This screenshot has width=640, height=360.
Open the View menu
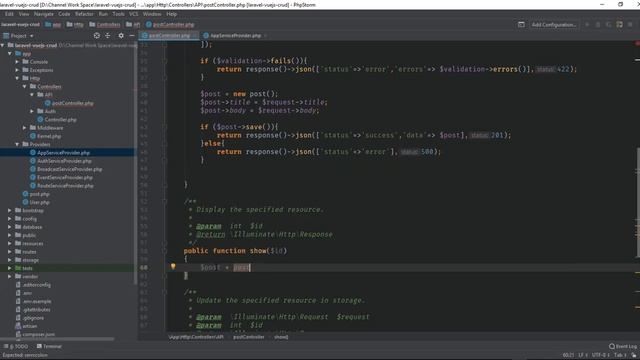pyautogui.click(x=24, y=14)
